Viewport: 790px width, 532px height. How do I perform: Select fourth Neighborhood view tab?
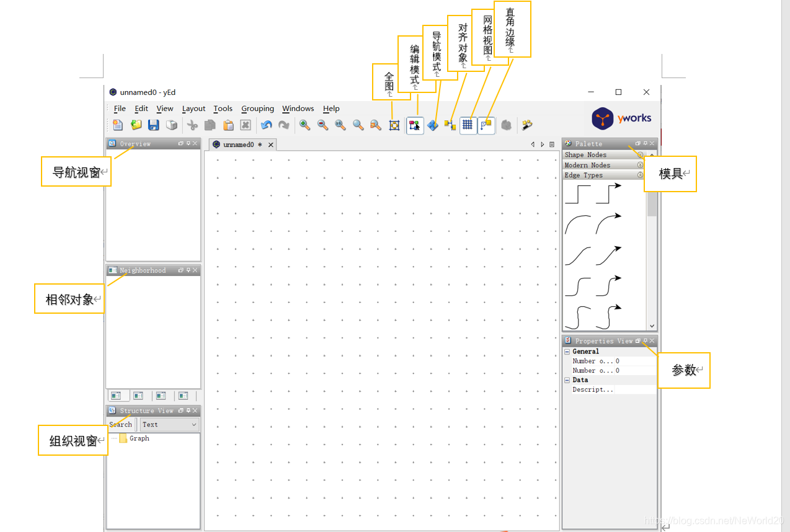(x=184, y=396)
